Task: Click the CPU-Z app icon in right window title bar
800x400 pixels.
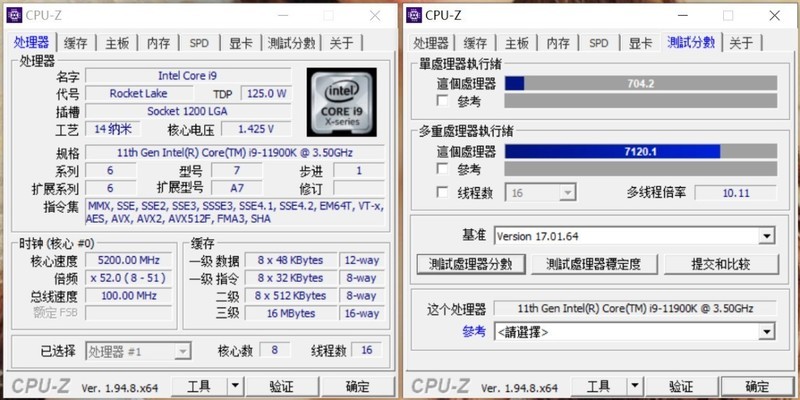Action: point(414,15)
